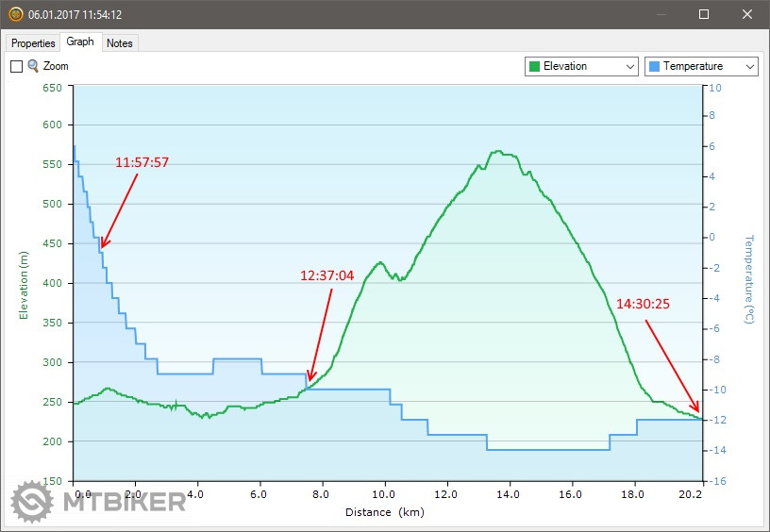Select the Graph tab
The height and width of the screenshot is (532, 770).
80,42
